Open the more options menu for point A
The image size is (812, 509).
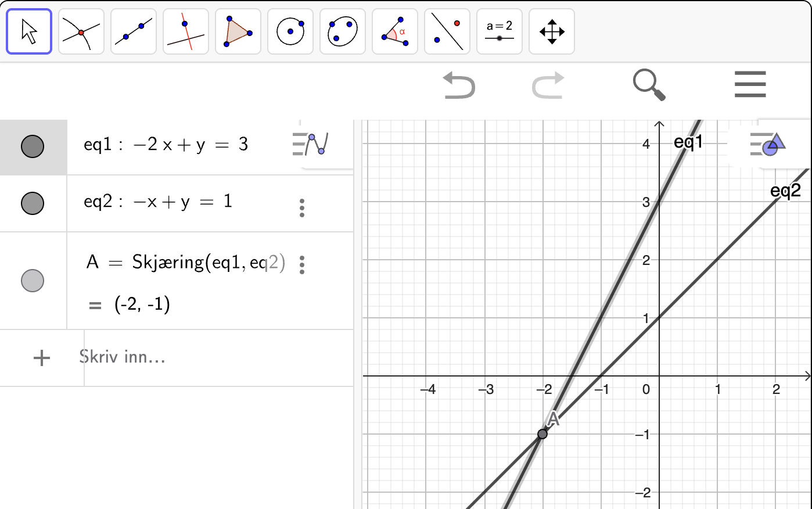[x=302, y=264]
